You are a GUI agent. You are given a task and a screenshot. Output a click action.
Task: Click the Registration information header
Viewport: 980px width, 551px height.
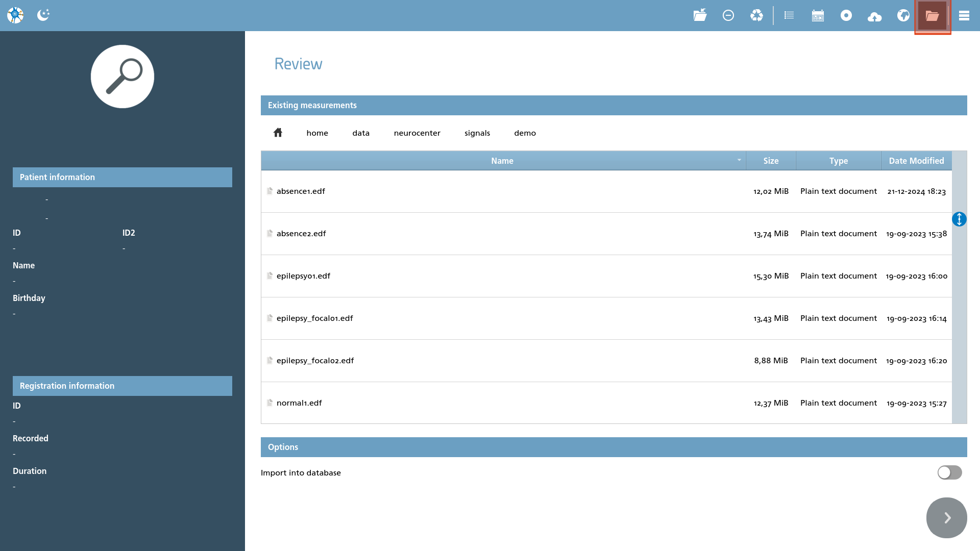(122, 386)
